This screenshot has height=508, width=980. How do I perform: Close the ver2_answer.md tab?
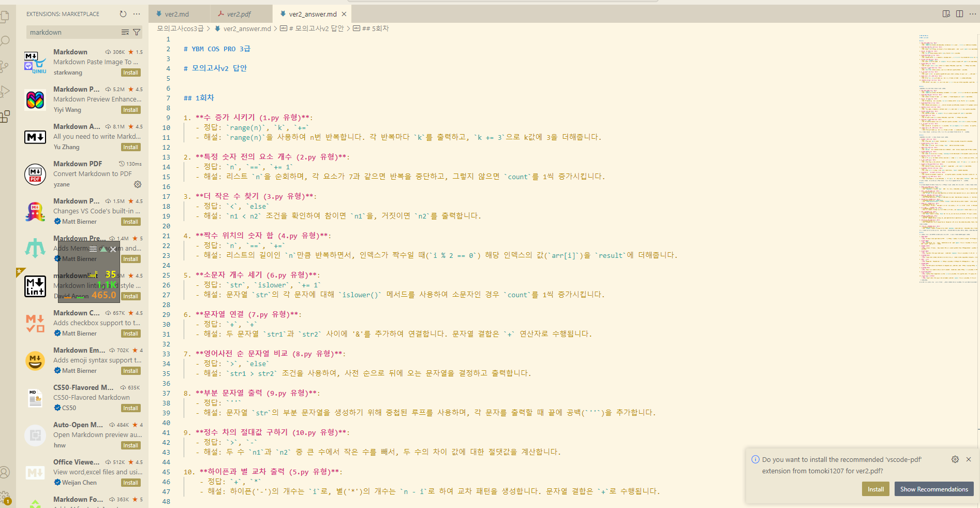tap(344, 14)
